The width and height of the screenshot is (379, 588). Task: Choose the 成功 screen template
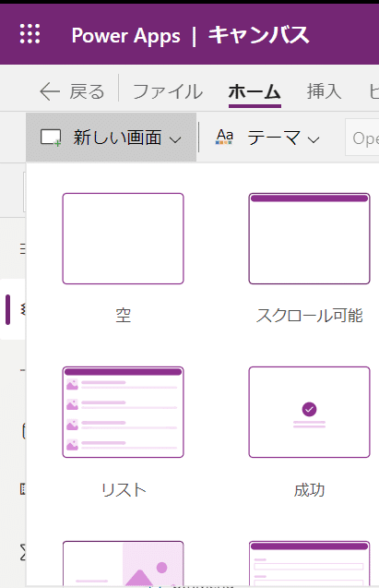coord(309,412)
